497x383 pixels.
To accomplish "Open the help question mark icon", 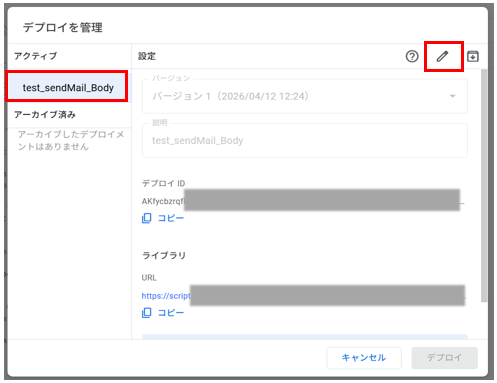I will [x=412, y=56].
